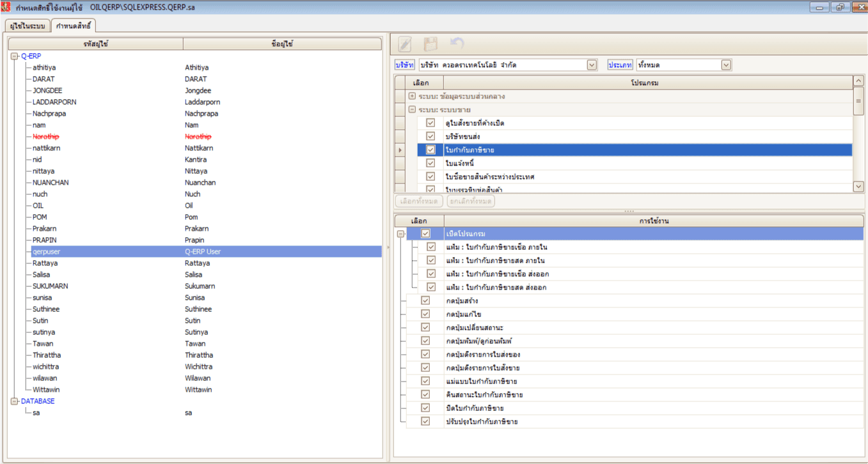Toggle checkbox for ดูใบสั่งขายที่ค้างเปิด
Screen dimensions: 868x464
point(430,123)
